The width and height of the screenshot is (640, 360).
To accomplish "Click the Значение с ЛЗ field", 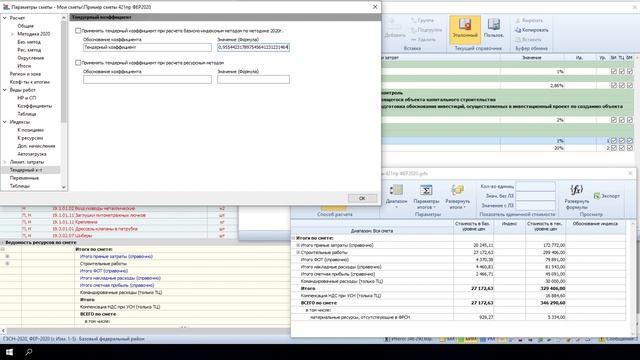I will pyautogui.click(x=536, y=206).
